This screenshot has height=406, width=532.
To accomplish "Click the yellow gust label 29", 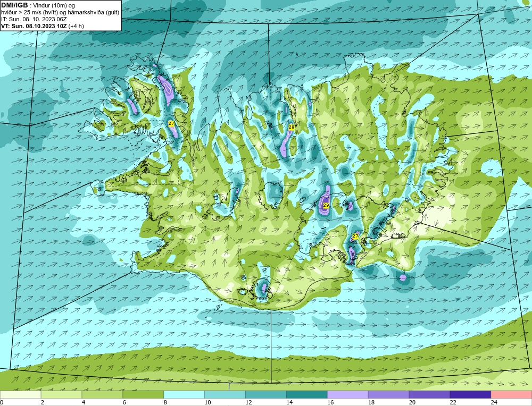I will (326, 205).
